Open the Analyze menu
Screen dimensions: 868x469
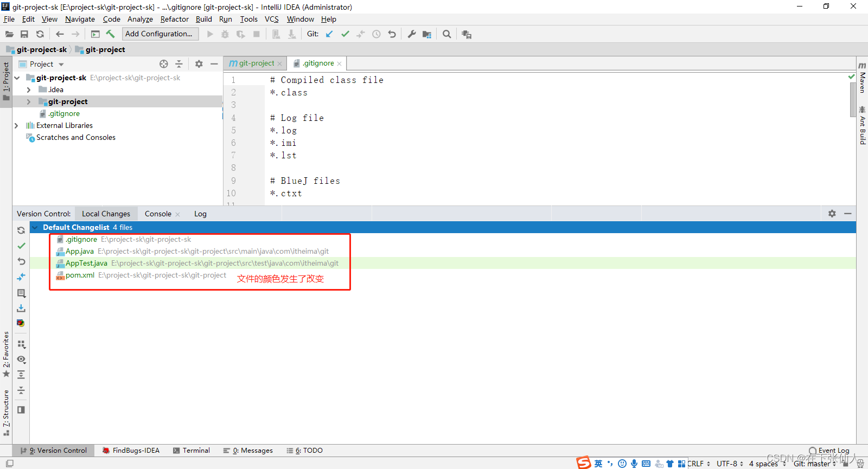click(x=140, y=19)
